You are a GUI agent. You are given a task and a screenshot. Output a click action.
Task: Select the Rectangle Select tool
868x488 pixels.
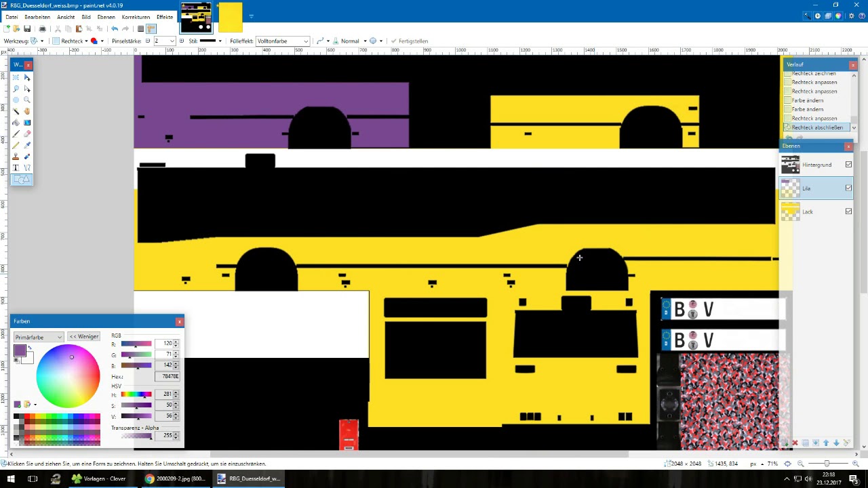click(x=16, y=77)
